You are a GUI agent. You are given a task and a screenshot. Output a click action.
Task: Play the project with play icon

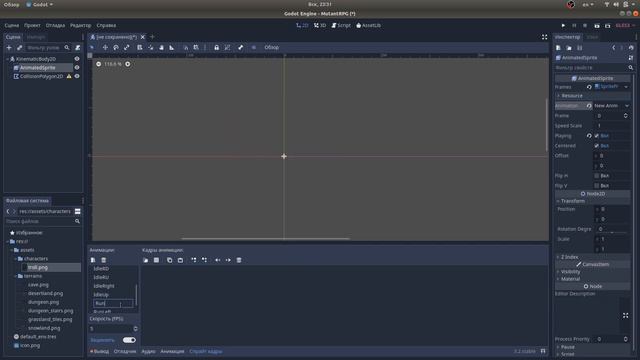coord(563,25)
